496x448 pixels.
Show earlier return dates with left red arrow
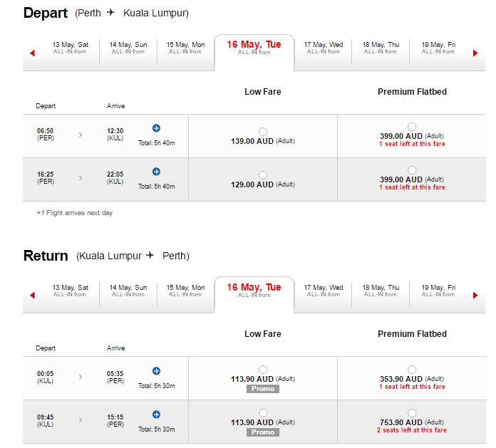tap(32, 296)
